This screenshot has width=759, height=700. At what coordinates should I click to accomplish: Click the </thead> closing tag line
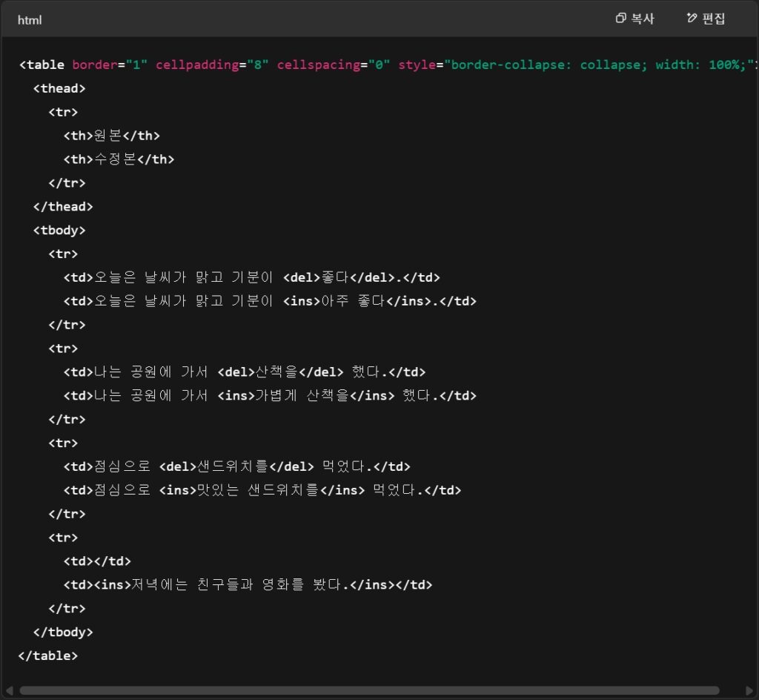pos(63,207)
